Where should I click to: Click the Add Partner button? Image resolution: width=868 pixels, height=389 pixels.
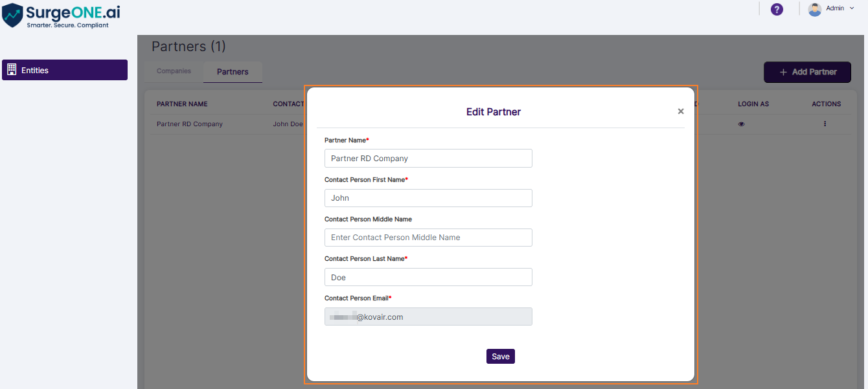click(807, 72)
